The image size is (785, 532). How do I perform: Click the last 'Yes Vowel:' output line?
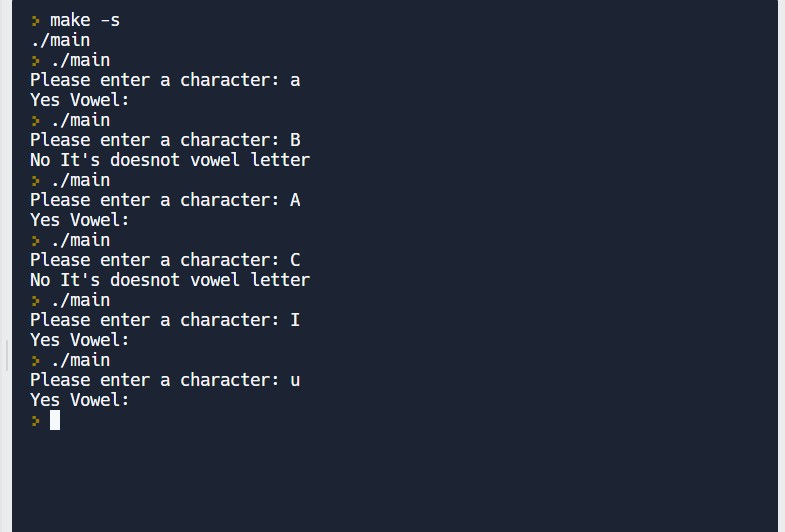coord(80,400)
